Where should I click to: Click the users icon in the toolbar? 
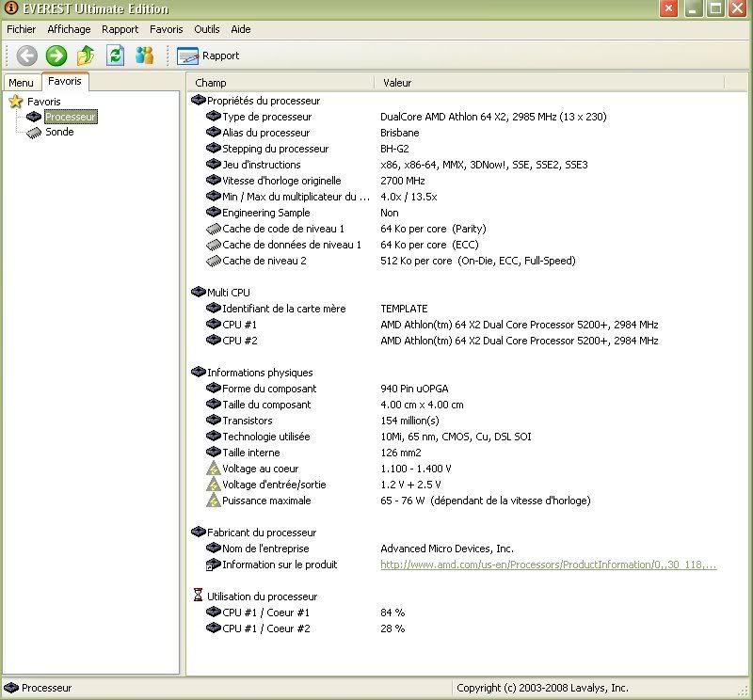pyautogui.click(x=144, y=56)
